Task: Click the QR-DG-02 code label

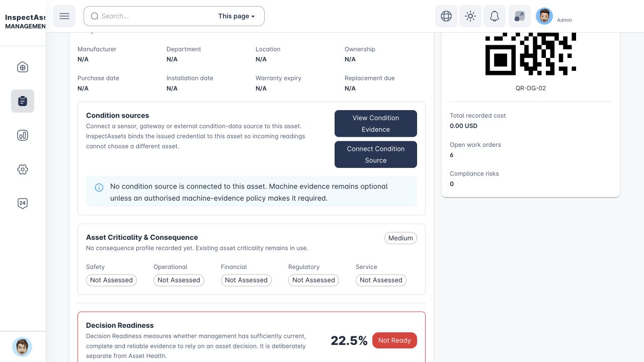Action: pyautogui.click(x=531, y=88)
